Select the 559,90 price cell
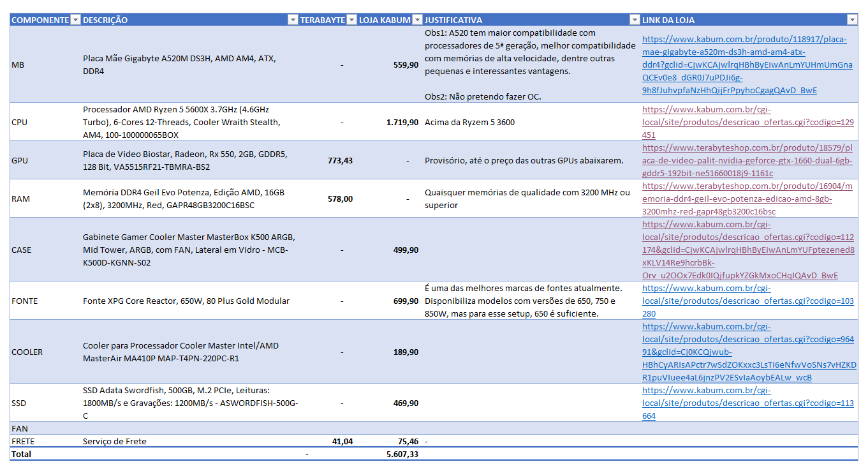 (390, 64)
